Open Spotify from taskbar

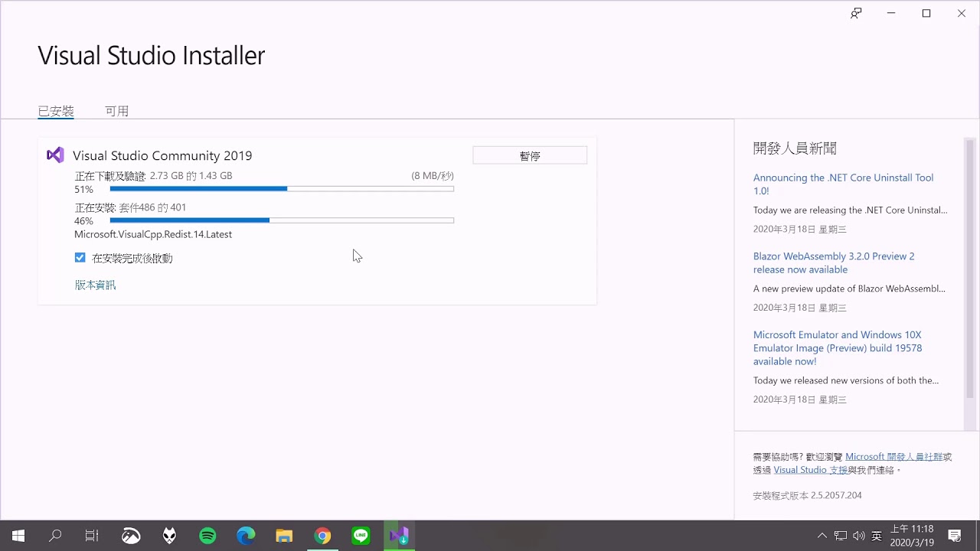(207, 536)
